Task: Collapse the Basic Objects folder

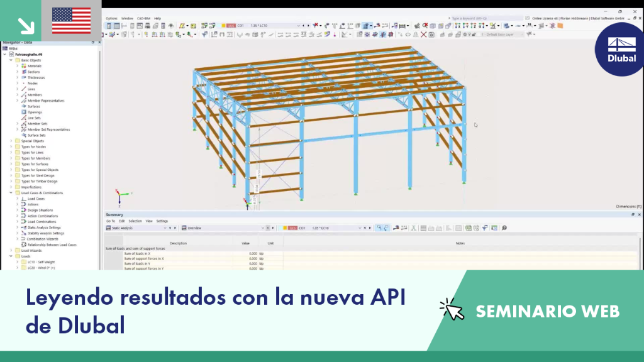Action: click(11, 60)
